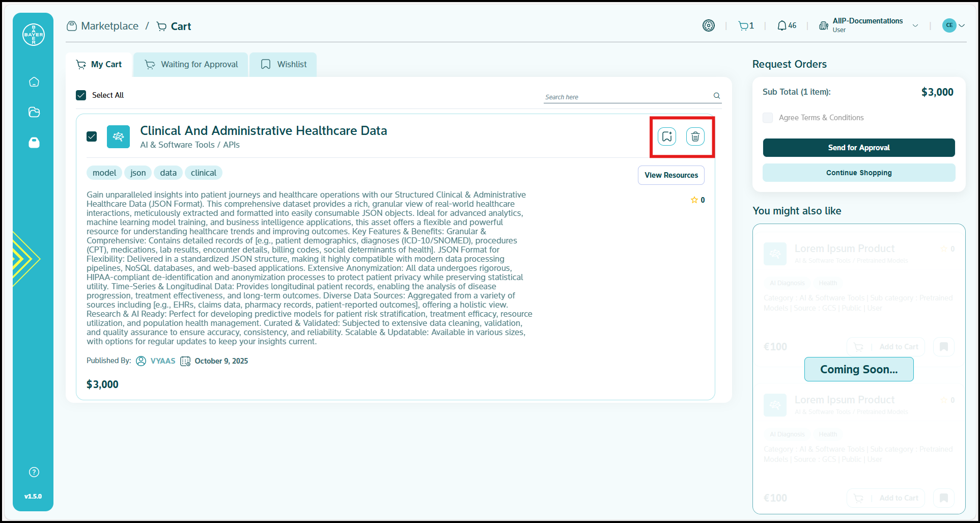The height and width of the screenshot is (523, 980).
Task: Uncheck Clinical And Administrative Healthcare Data item
Action: (x=92, y=136)
